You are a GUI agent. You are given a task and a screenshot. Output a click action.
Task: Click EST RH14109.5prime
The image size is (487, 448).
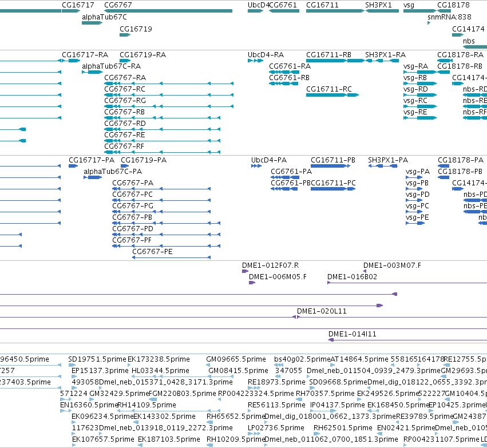click(147, 406)
